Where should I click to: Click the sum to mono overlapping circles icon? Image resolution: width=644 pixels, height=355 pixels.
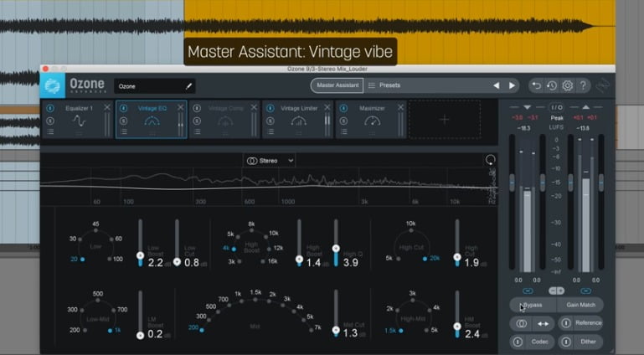tap(521, 323)
